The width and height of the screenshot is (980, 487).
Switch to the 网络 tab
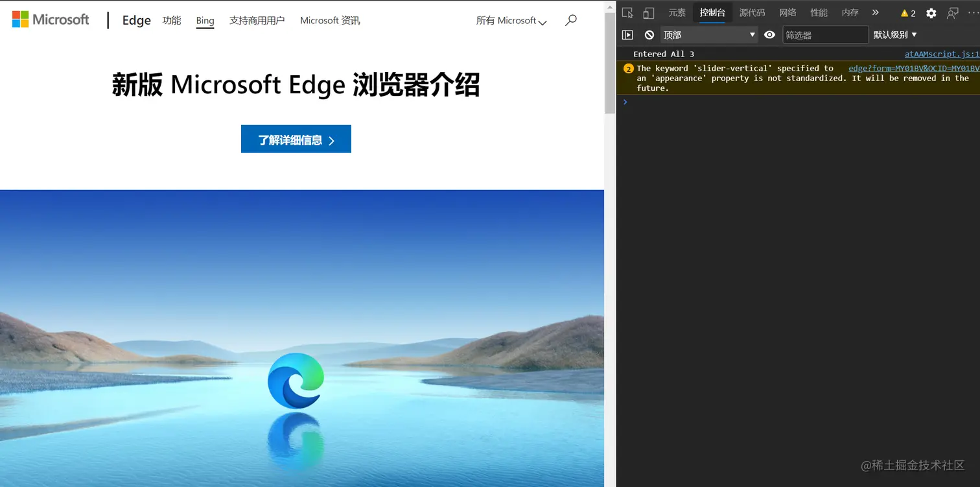coord(787,12)
